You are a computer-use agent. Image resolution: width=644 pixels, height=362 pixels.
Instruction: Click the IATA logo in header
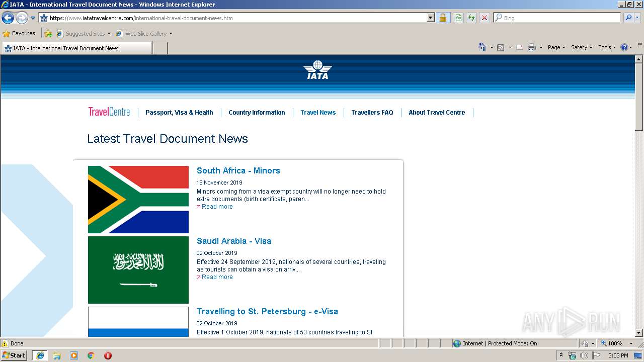pyautogui.click(x=317, y=70)
